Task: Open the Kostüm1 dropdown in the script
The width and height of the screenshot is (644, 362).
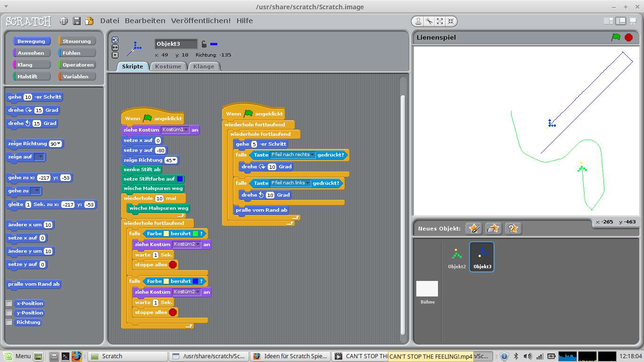Action: coord(175,130)
